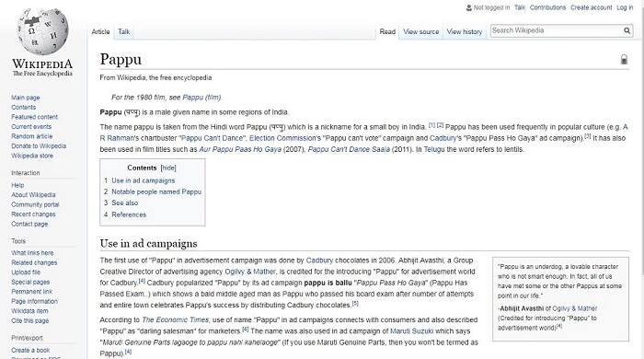Open Special pages link
The height and width of the screenshot is (359, 644).
point(30,282)
